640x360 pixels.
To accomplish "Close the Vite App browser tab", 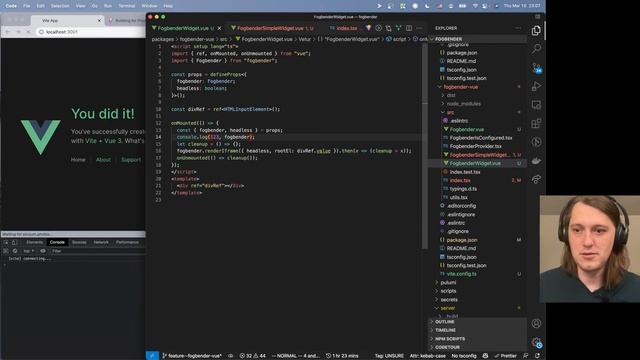I will coord(99,20).
